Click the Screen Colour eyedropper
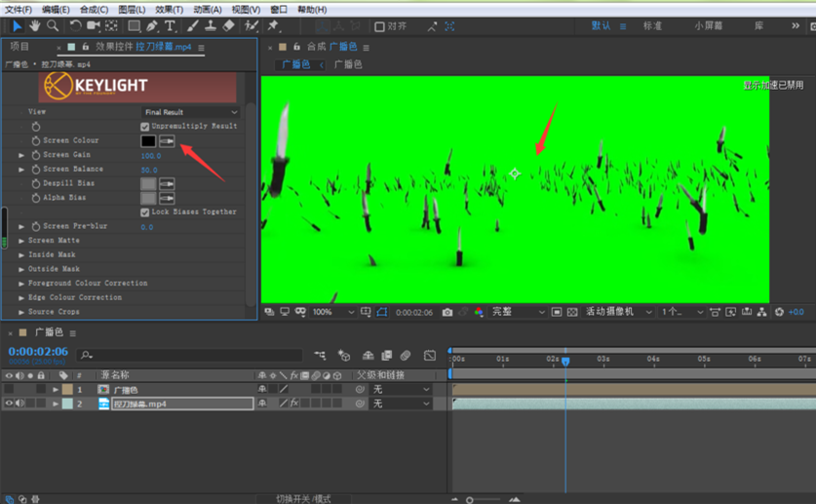816x504 pixels. pos(167,141)
